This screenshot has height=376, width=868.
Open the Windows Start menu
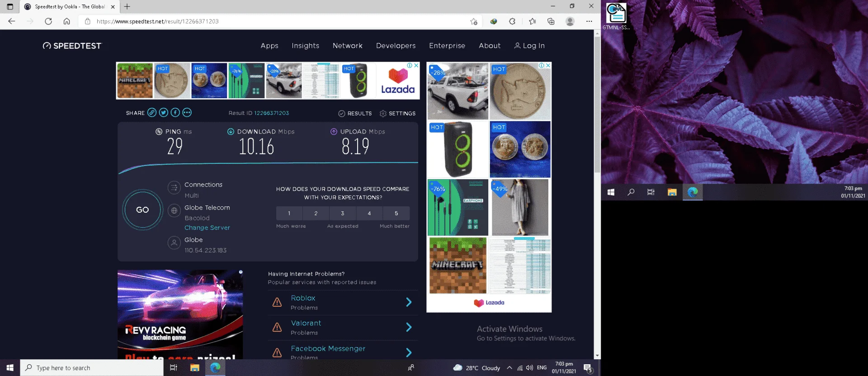(x=10, y=368)
